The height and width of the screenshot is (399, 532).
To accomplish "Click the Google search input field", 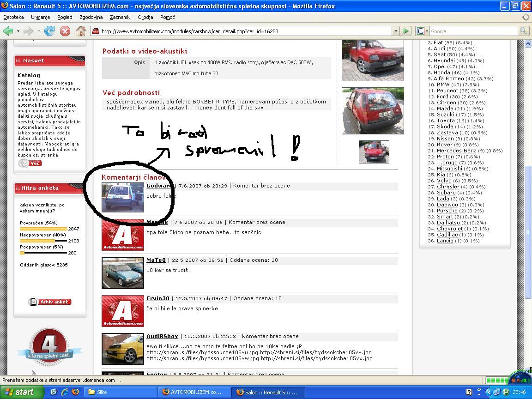I will pos(474,31).
